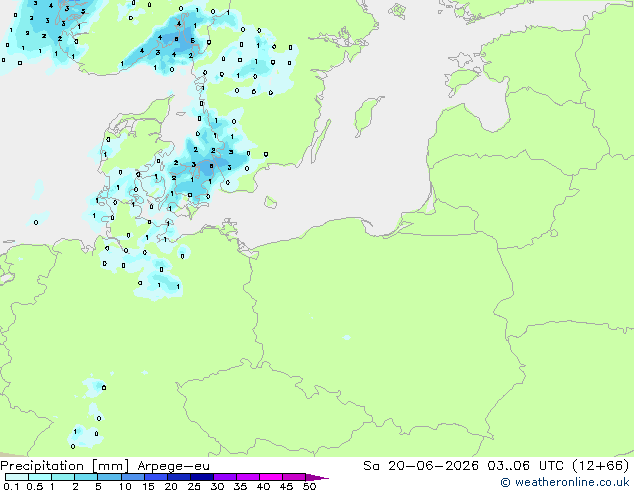Click the over-50 mm arrow end of legend
Viewport: 634px width, 490px height.
click(x=317, y=477)
